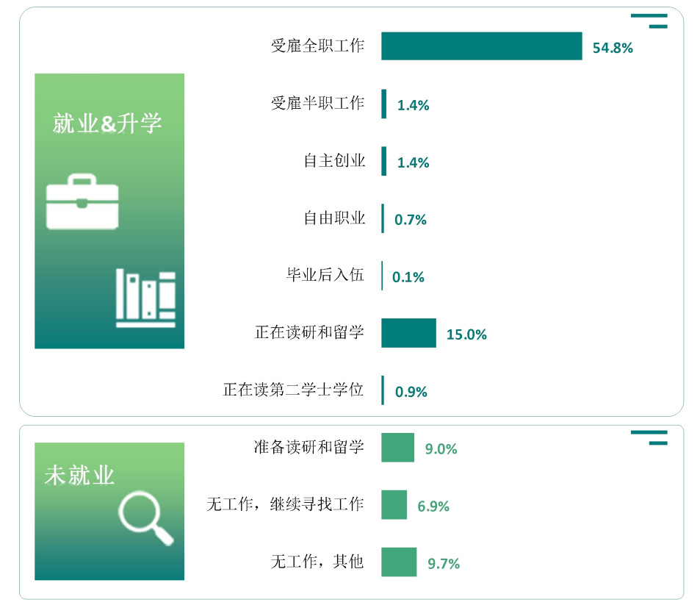The image size is (700, 605).
Task: Click the 0.1% value next to 毕业后入伍
Action: 408,277
